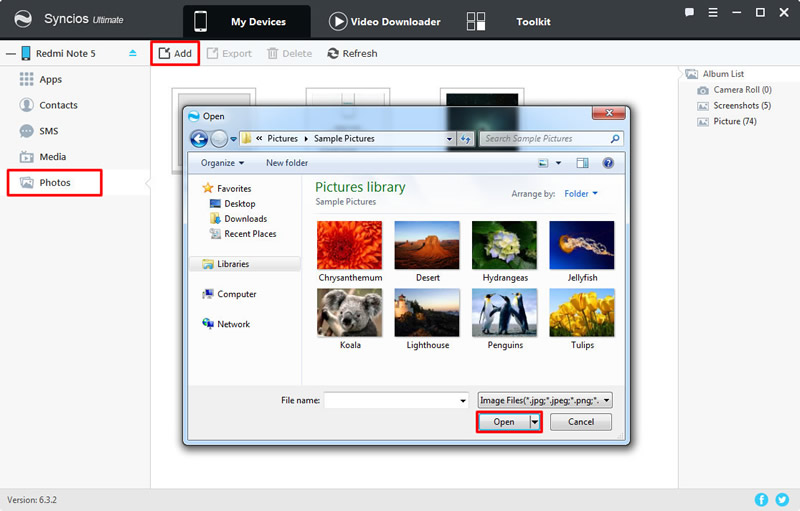
Task: Eject the Redmi Note 5 device
Action: (133, 53)
